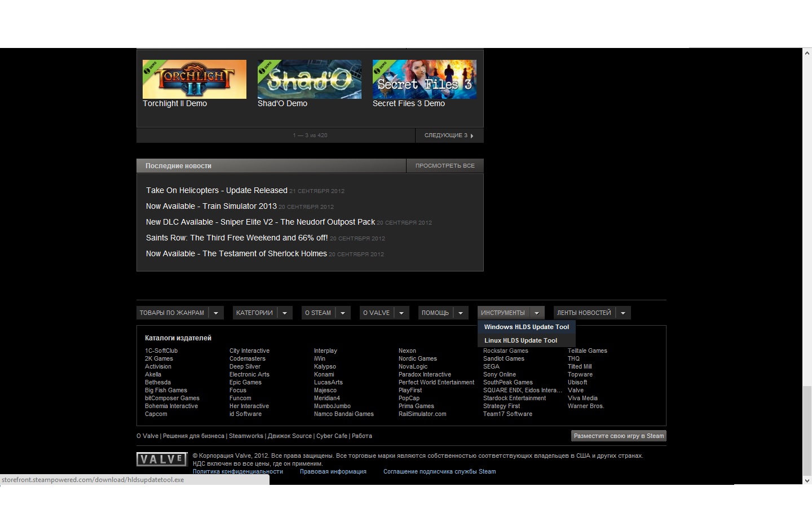This screenshot has width=812, height=508.
Task: Open the Stardock Entertainment catalog
Action: coord(514,398)
